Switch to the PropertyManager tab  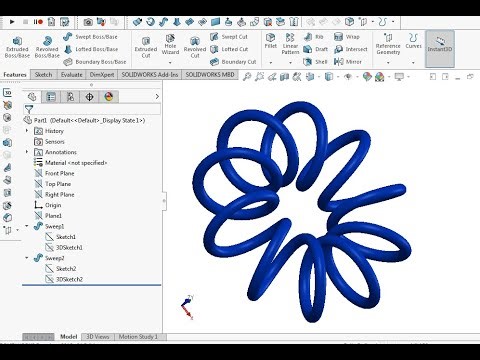click(51, 97)
